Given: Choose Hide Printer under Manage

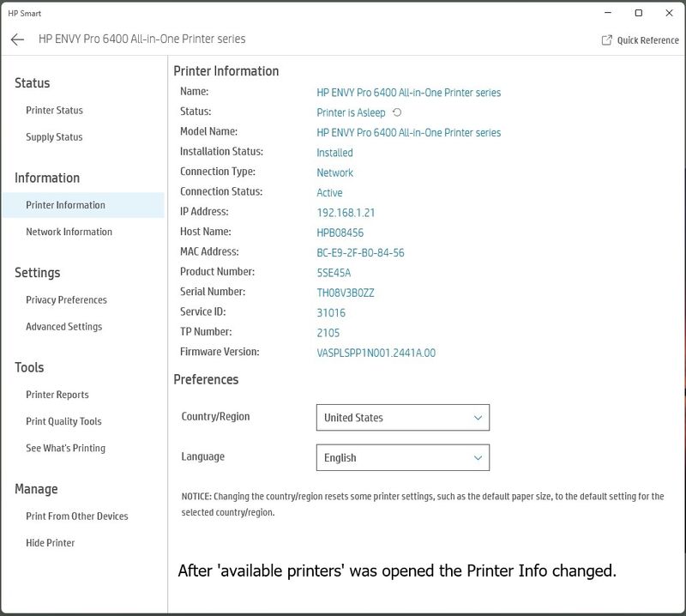Looking at the screenshot, I should (51, 543).
